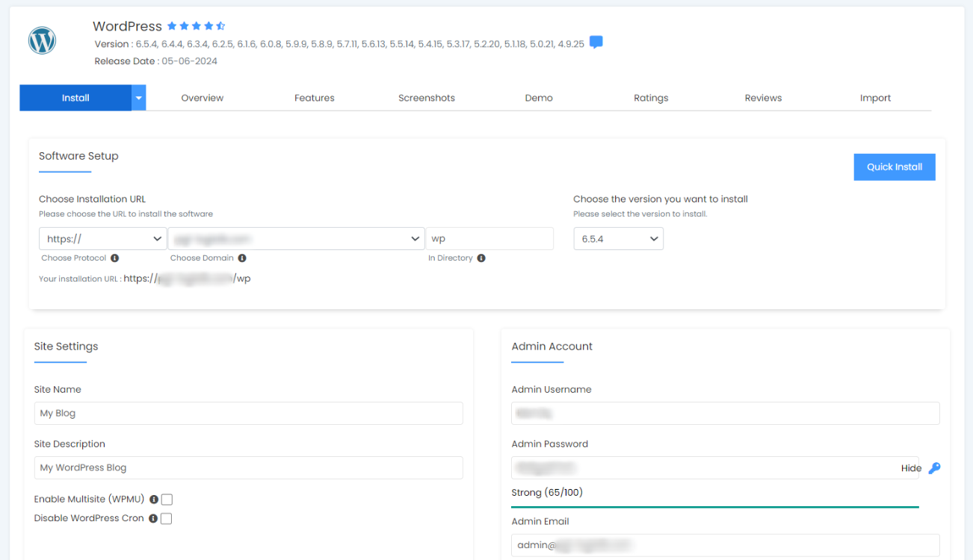Open the Screenshots tab
The height and width of the screenshot is (560, 973).
(x=427, y=98)
